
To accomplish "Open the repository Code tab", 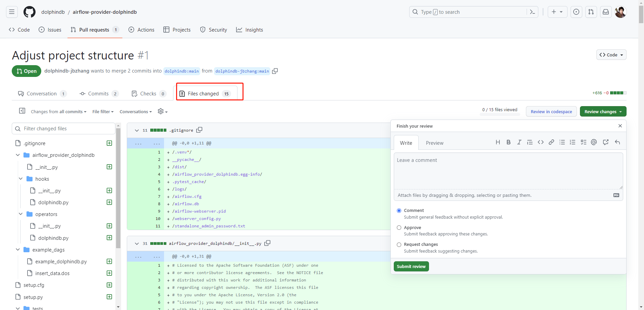I will (x=19, y=30).
